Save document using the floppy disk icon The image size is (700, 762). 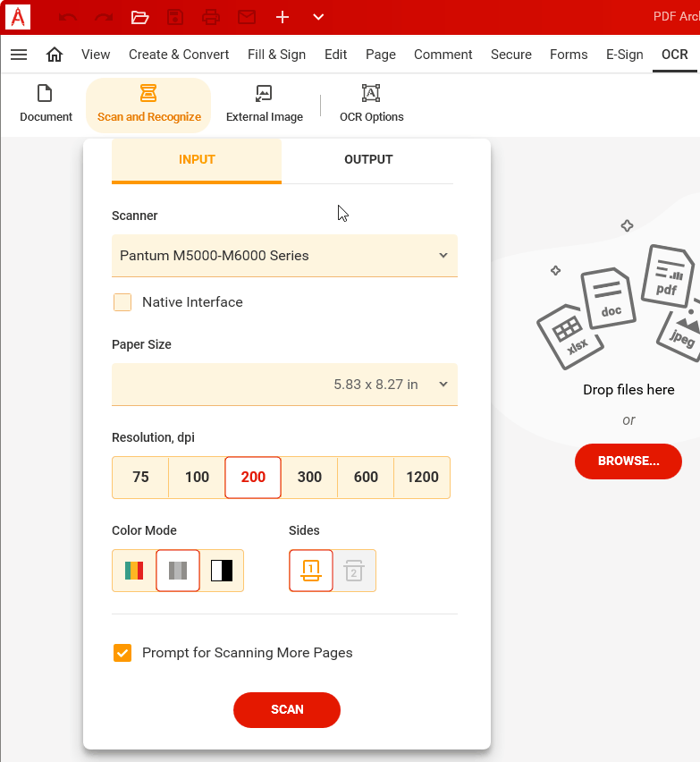pyautogui.click(x=175, y=18)
